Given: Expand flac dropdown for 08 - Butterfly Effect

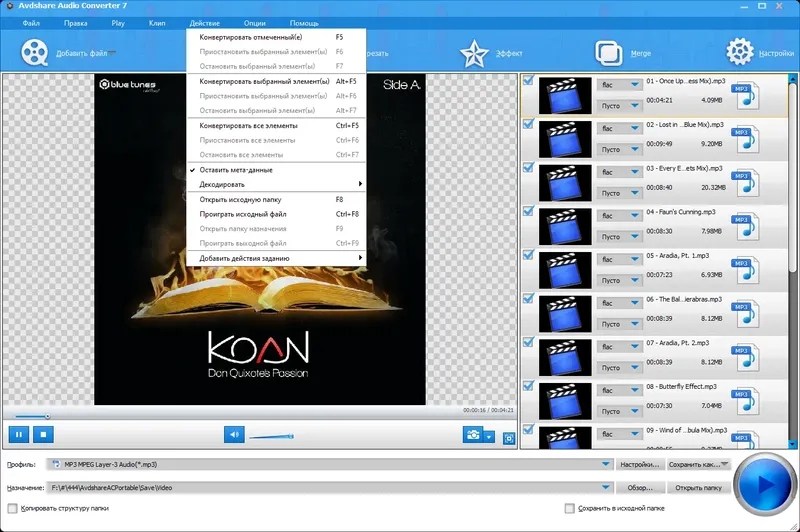Looking at the screenshot, I should point(635,390).
